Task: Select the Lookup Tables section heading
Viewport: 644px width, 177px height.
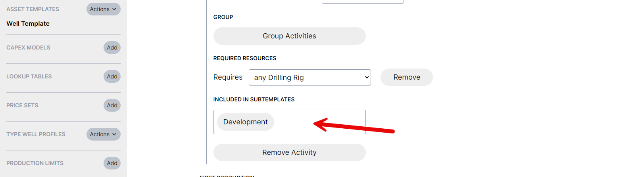Action: [29, 76]
